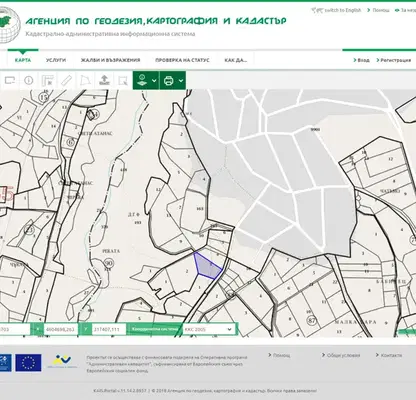
Task: Click the map layers icon
Action: [142, 80]
